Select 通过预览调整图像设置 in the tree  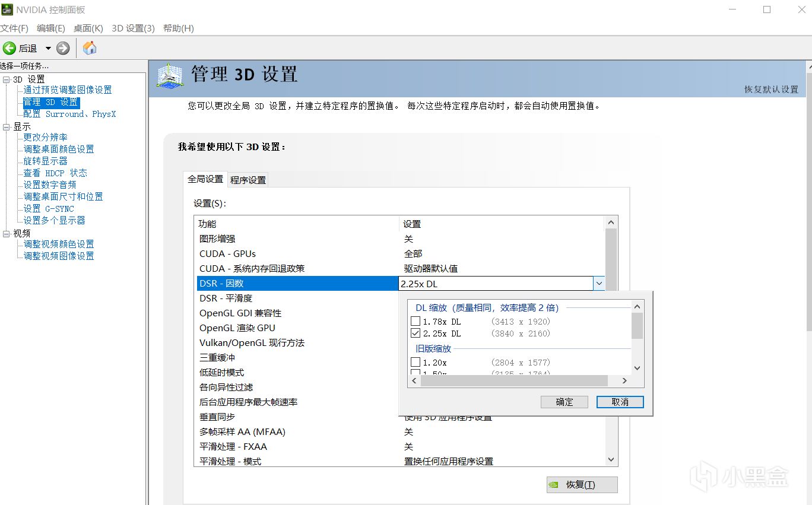[x=68, y=90]
